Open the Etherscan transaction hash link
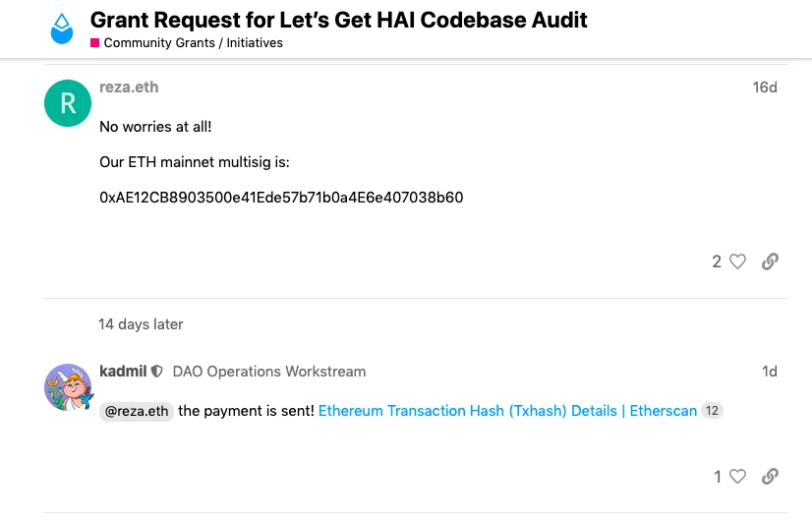 point(507,411)
